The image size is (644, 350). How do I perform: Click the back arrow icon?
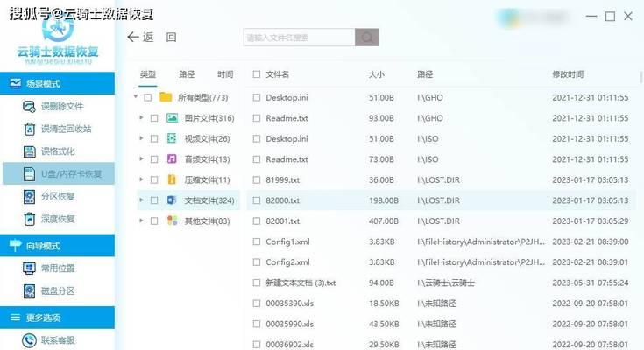(132, 38)
